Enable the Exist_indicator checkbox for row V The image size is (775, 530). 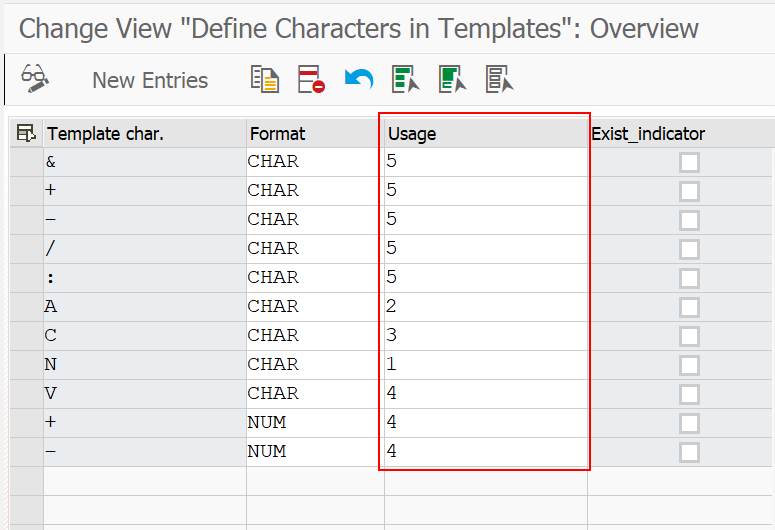click(689, 394)
